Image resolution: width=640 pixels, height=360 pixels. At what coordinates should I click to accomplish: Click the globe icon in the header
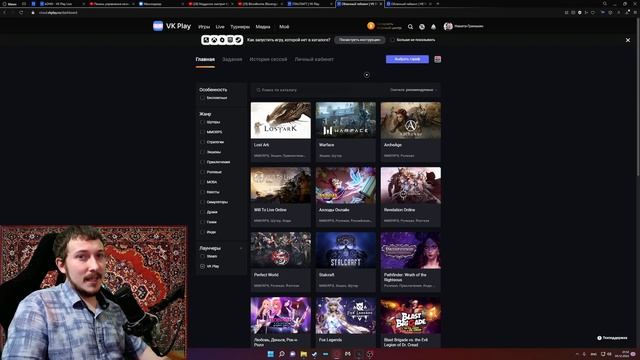pyautogui.click(x=422, y=27)
